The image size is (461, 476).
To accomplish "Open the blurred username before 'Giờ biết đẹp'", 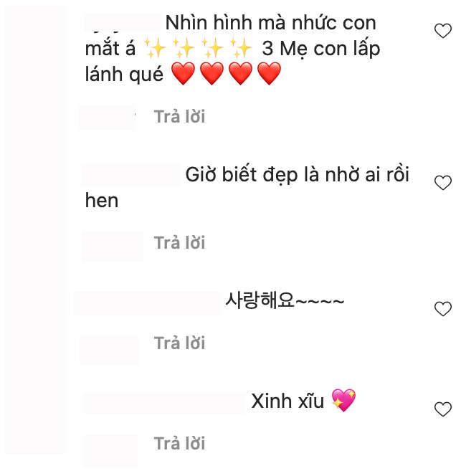I will pos(131,175).
